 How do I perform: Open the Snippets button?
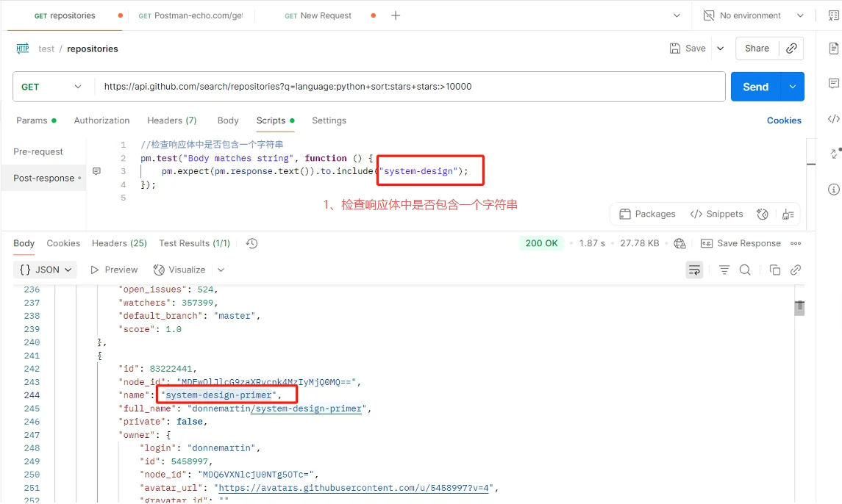click(716, 214)
